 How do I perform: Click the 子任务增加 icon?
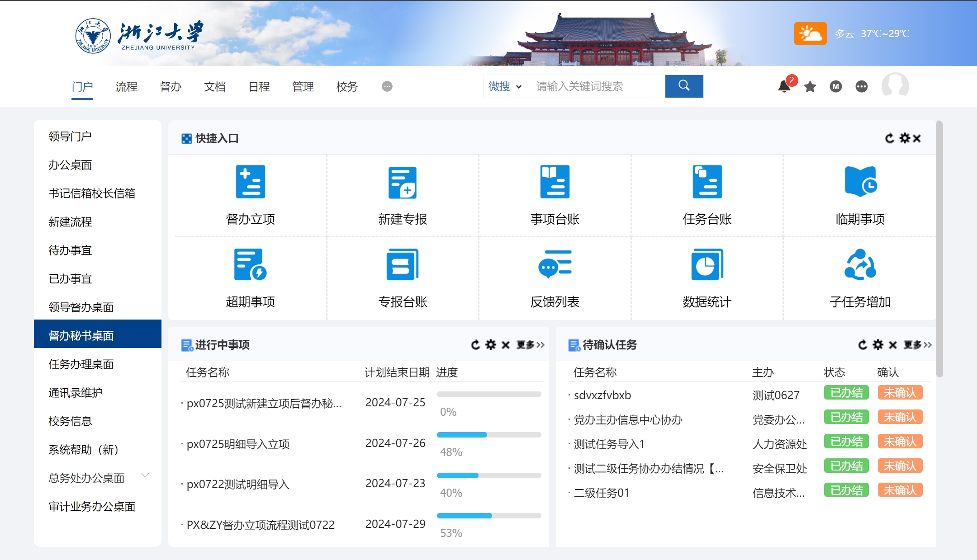click(860, 264)
